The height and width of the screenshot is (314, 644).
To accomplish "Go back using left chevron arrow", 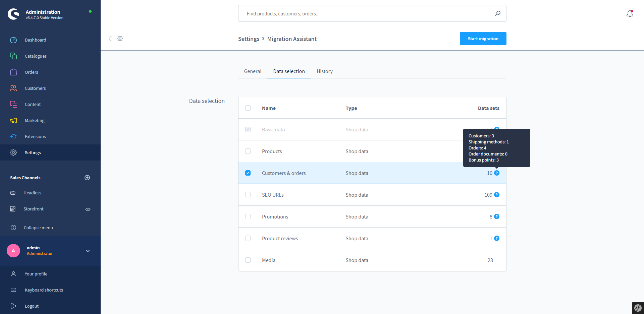I will pyautogui.click(x=110, y=39).
